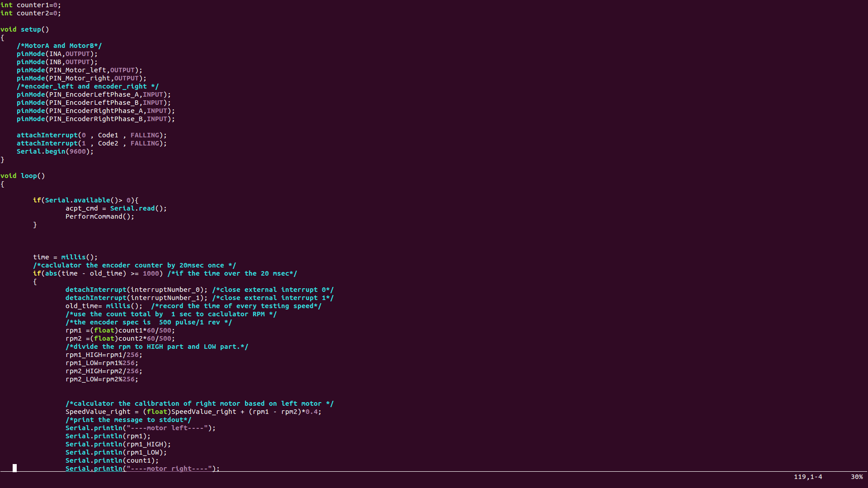Click the 119,1-4 cursor position indicator
Viewport: 868px width, 488px height.
(x=807, y=477)
